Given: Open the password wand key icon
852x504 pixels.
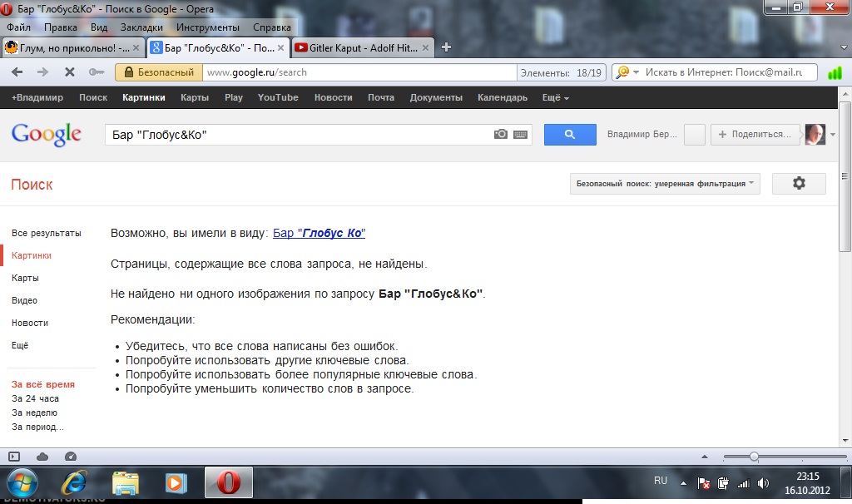Looking at the screenshot, I should pyautogui.click(x=97, y=72).
